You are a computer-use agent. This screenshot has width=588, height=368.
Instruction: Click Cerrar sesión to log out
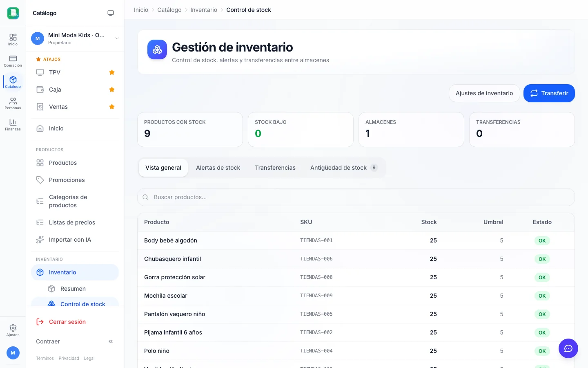point(75,322)
